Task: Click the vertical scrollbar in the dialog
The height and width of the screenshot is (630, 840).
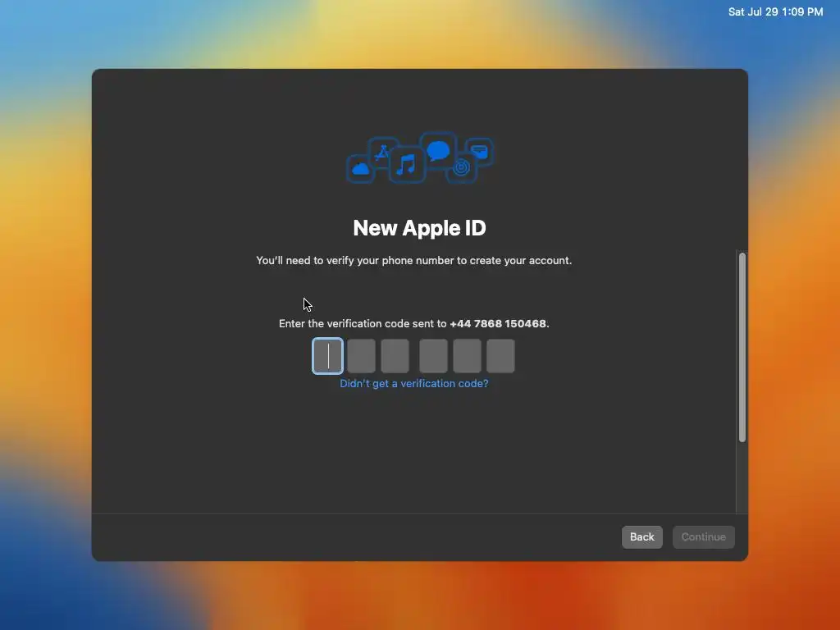Action: (x=742, y=347)
